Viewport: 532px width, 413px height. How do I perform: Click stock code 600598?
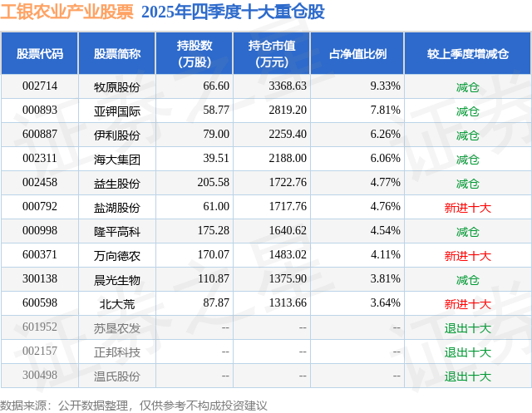(x=40, y=302)
